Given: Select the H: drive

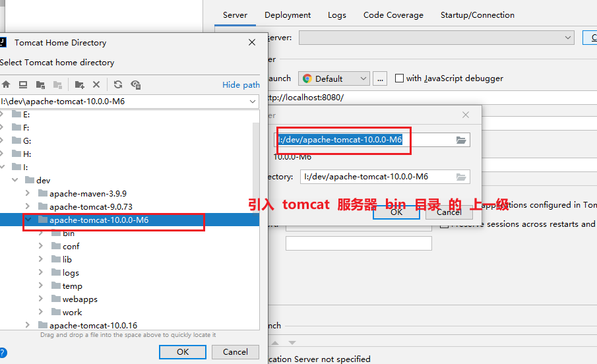Looking at the screenshot, I should coord(27,154).
